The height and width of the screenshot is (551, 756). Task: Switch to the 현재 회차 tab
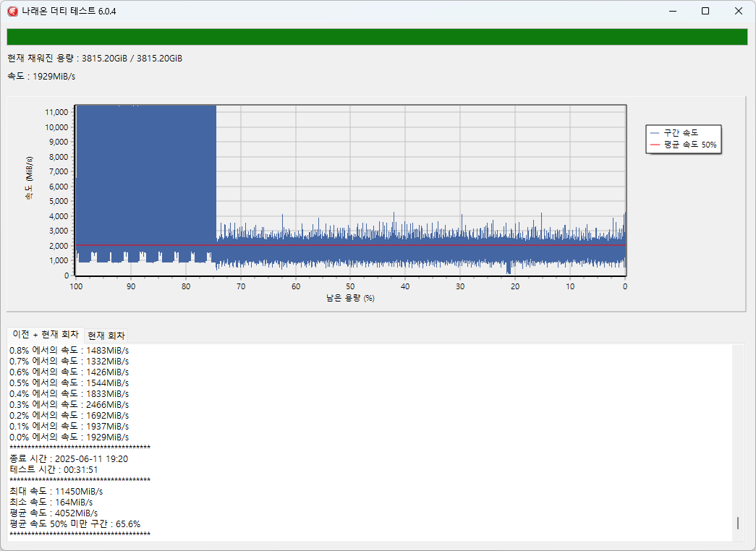[106, 336]
